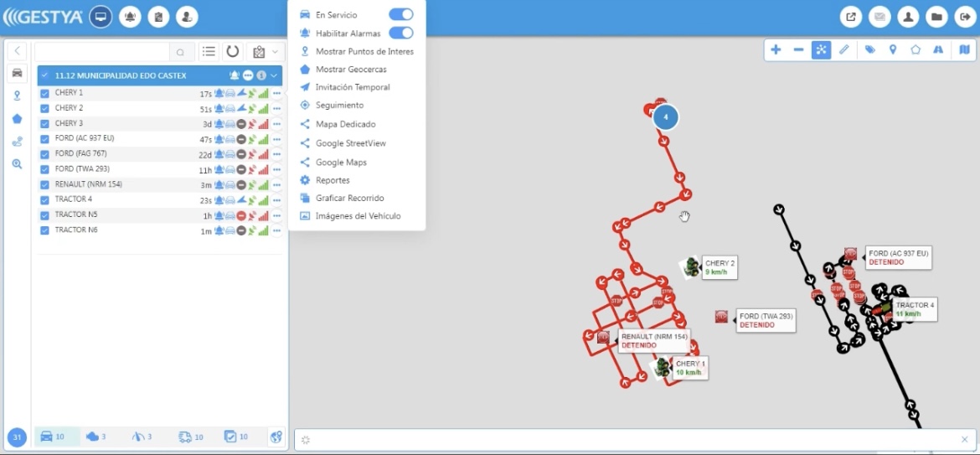
Task: Open the map layers icon in map toolbar
Action: [x=964, y=50]
